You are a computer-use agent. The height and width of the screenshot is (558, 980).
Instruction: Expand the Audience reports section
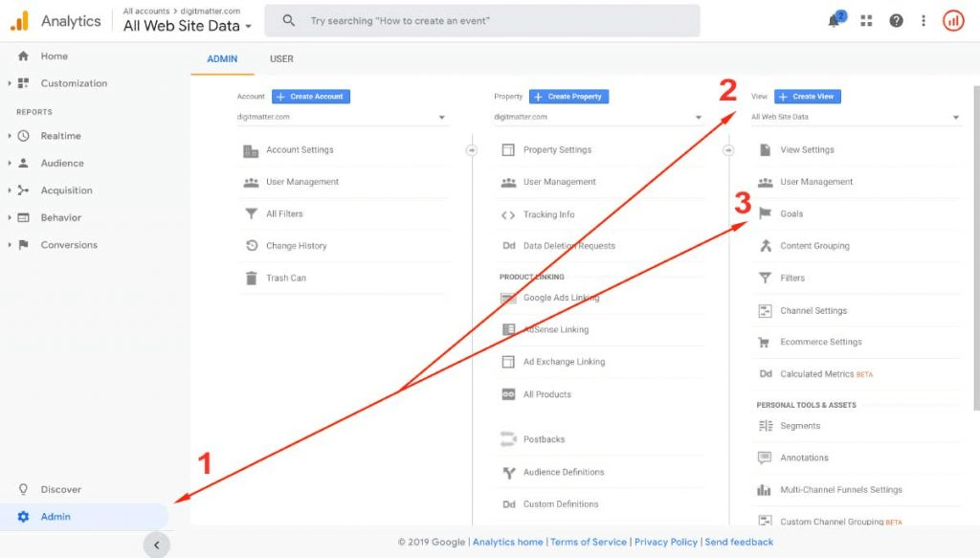coord(10,164)
